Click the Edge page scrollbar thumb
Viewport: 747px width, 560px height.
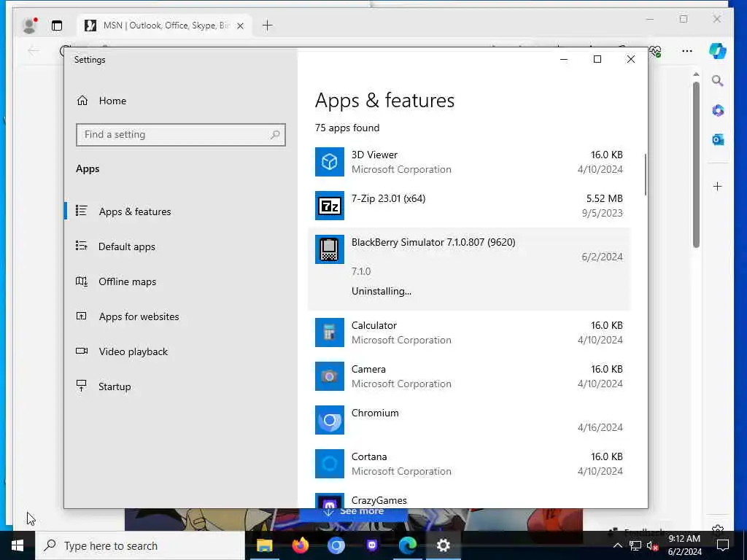696,165
